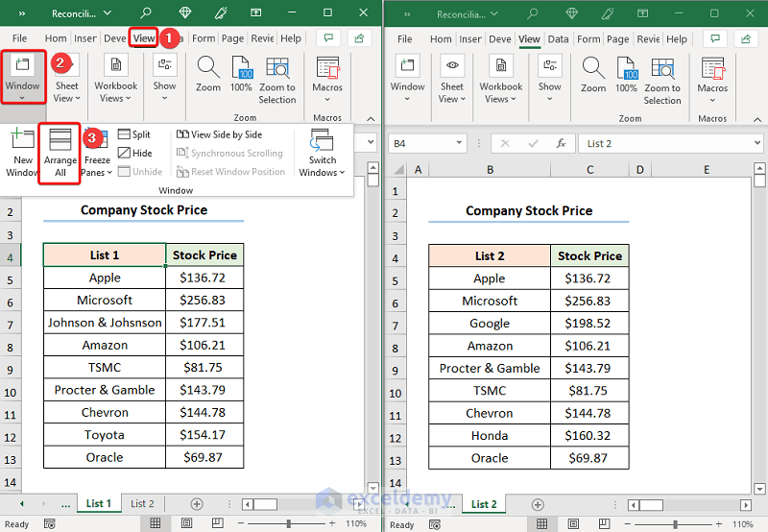Viewport: 768px width, 532px height.
Task: Switch to Page Layout view in right status bar
Action: [573, 524]
